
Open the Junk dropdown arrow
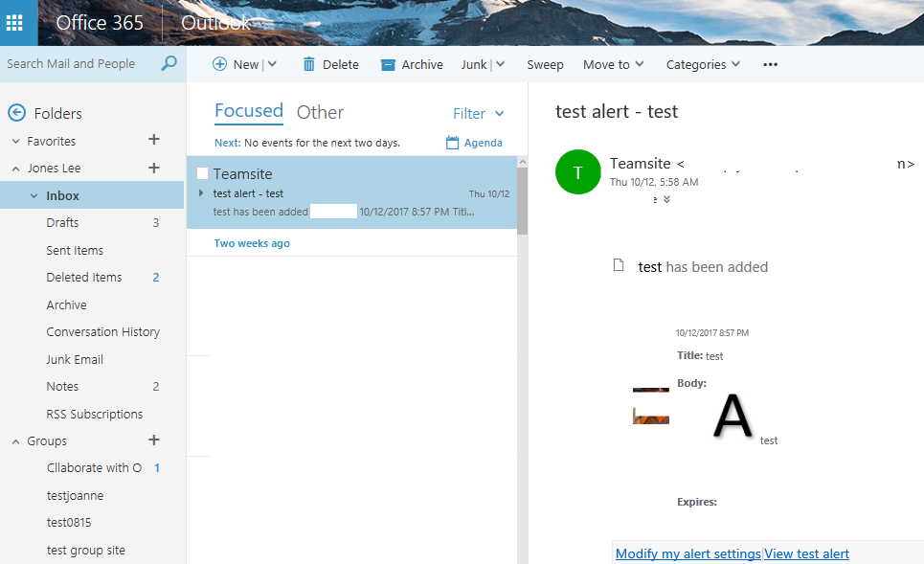point(501,64)
